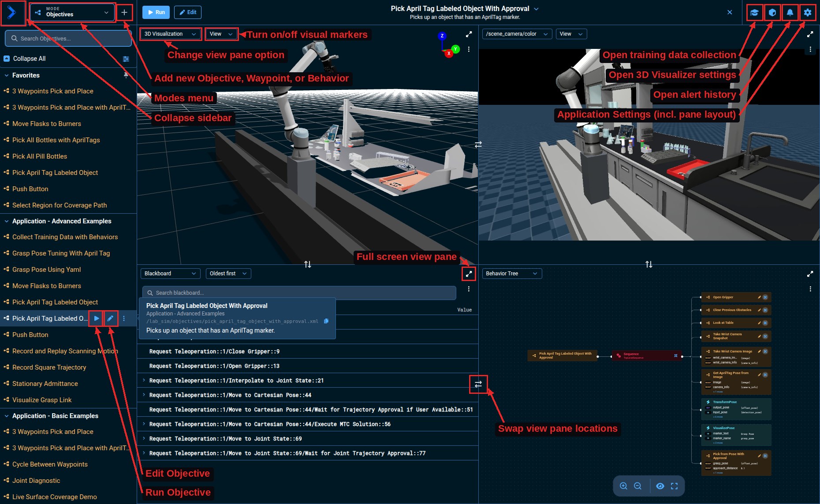Click the Edit button in the top bar

click(x=188, y=12)
